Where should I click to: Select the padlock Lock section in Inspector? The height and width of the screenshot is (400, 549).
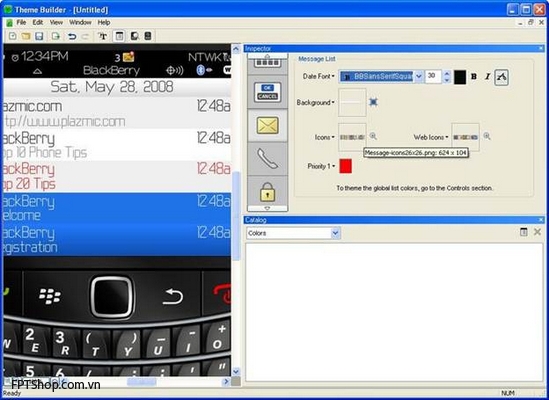point(267,191)
